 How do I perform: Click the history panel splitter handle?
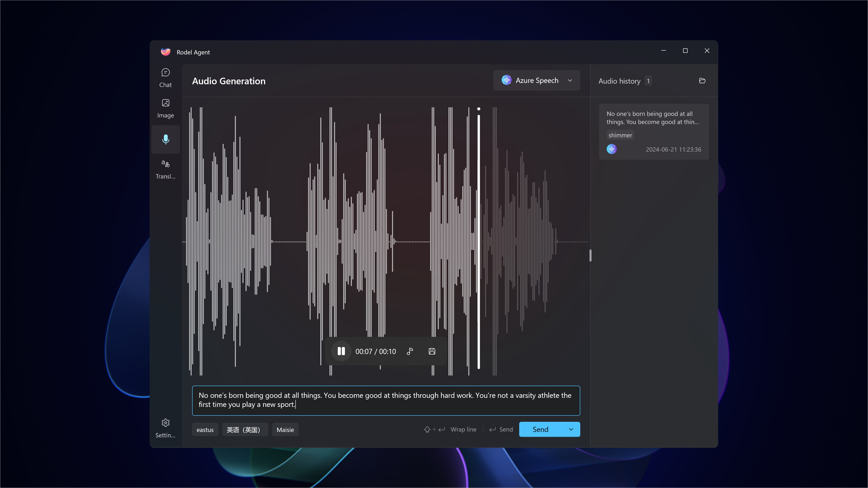590,255
